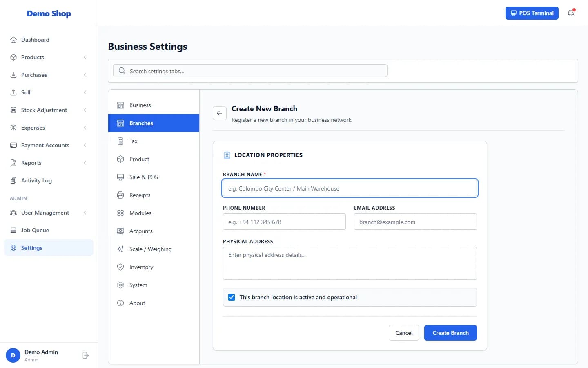The height and width of the screenshot is (368, 588).
Task: Click the Modules grid icon
Action: point(120,213)
